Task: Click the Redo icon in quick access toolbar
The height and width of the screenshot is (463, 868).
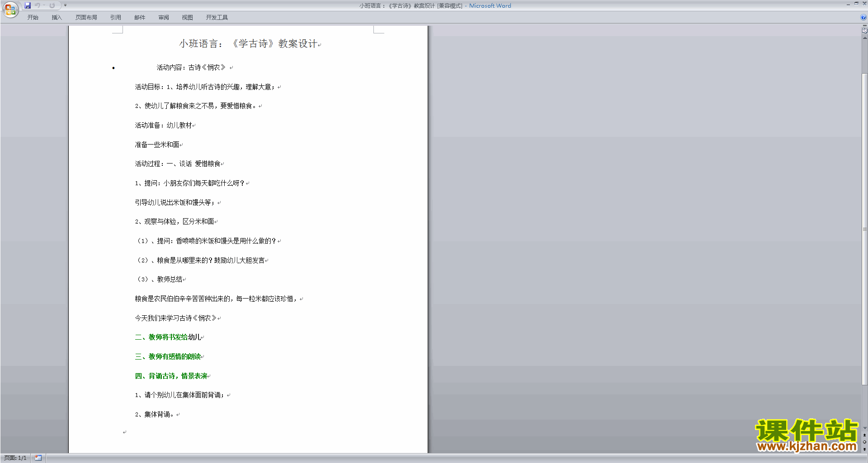Action: coord(52,5)
